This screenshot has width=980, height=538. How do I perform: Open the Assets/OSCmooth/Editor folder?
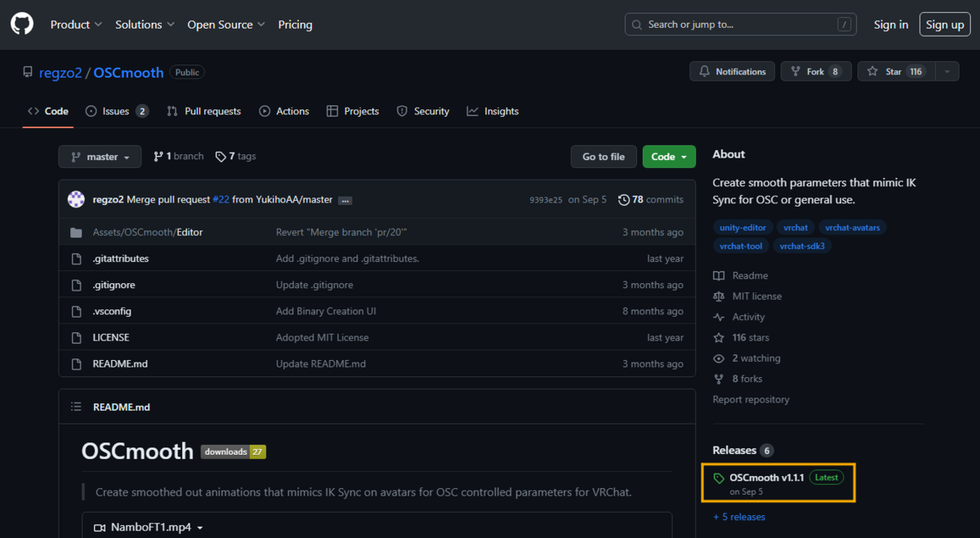148,233
